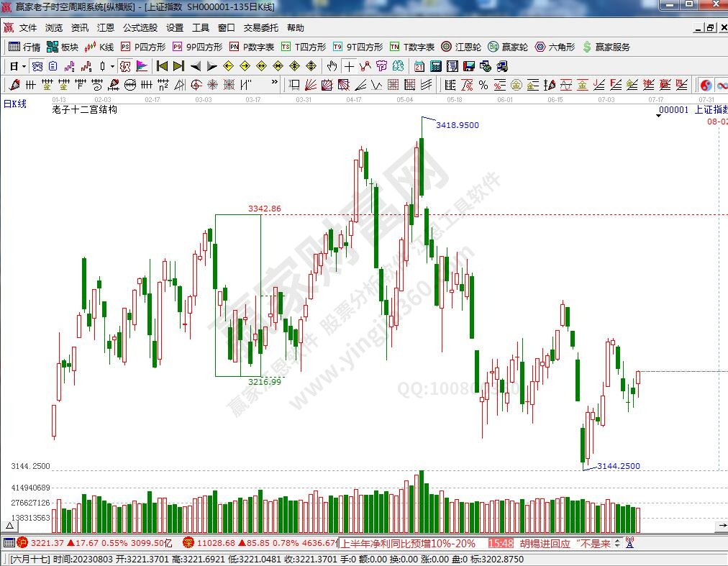This screenshot has width=728, height=566.
Task: Click the save floppy disk icon
Action: pos(468,66)
